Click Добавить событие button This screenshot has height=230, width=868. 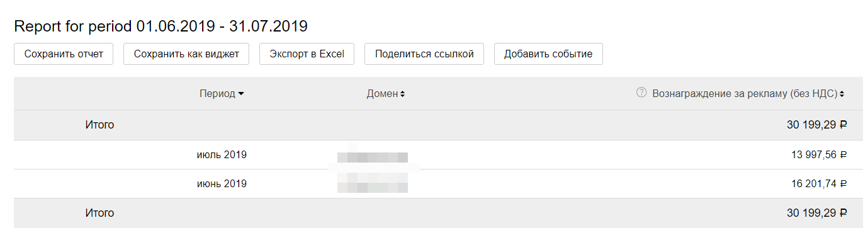548,54
